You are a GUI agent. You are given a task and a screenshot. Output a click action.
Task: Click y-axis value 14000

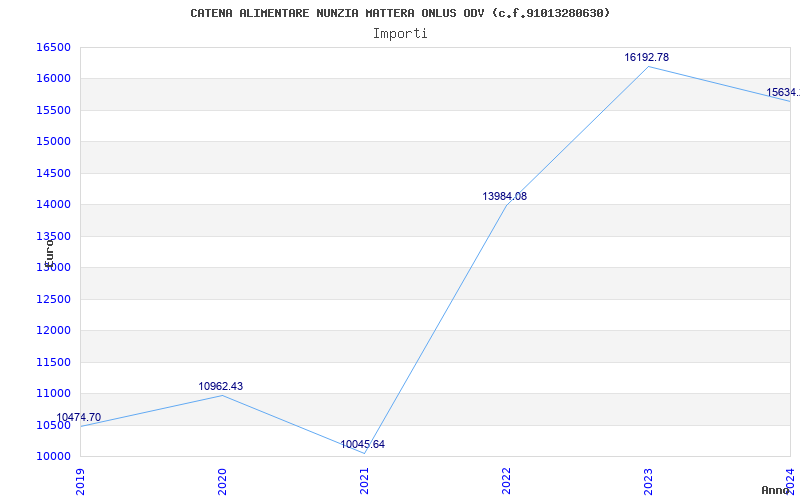[x=53, y=205]
